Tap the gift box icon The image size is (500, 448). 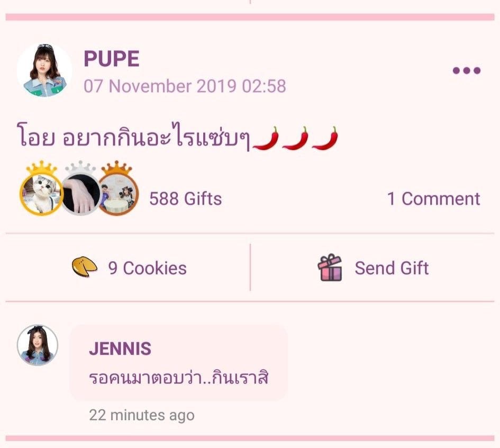coord(330,267)
